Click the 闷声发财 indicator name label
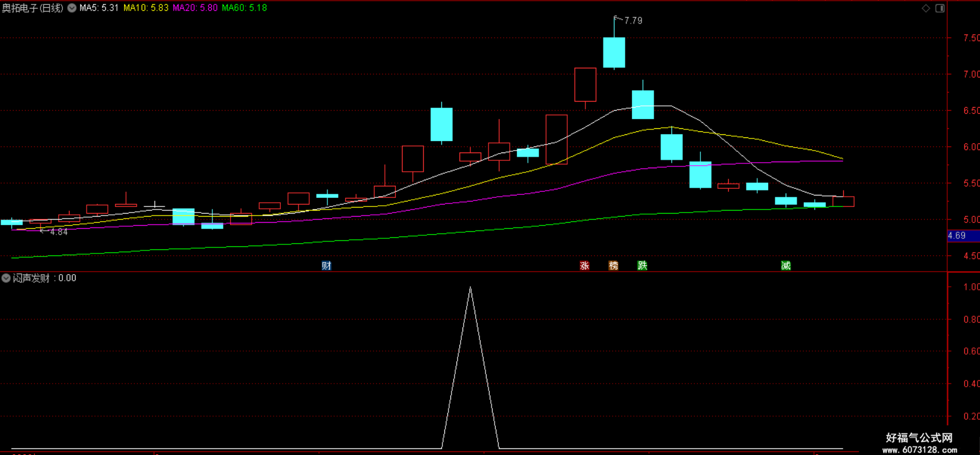The width and height of the screenshot is (980, 455). (x=31, y=278)
